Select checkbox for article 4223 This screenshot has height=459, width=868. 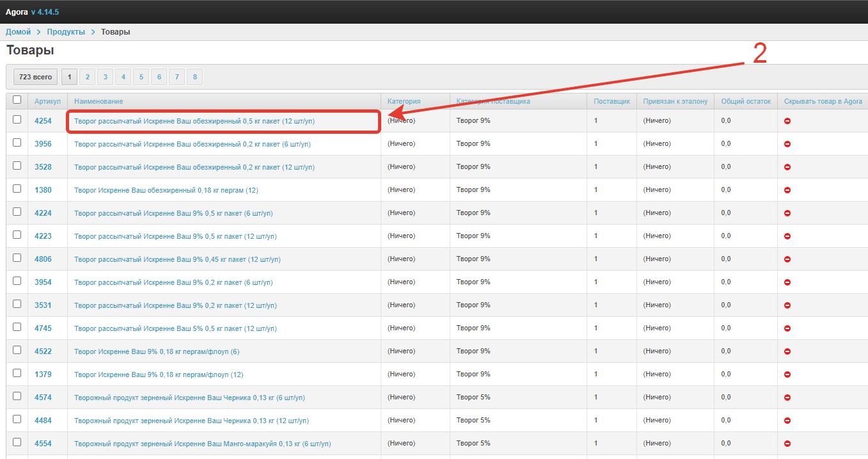pos(17,235)
